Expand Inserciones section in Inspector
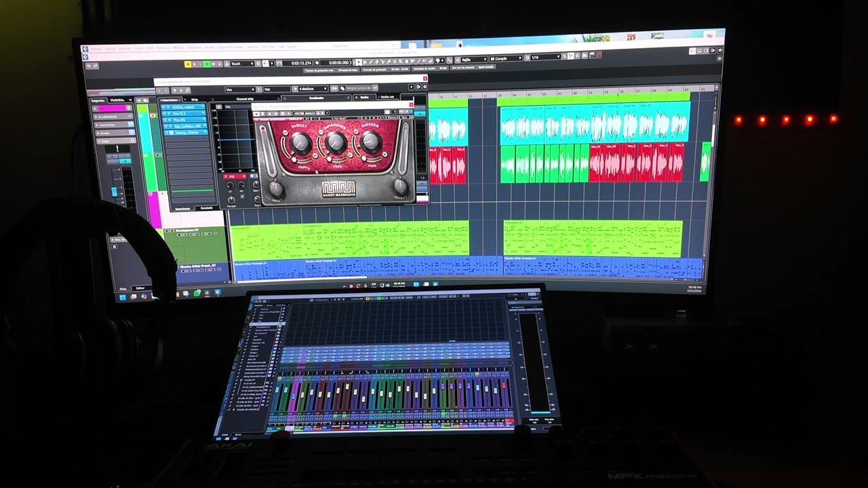Screen dimensions: 868x488 (x=114, y=125)
